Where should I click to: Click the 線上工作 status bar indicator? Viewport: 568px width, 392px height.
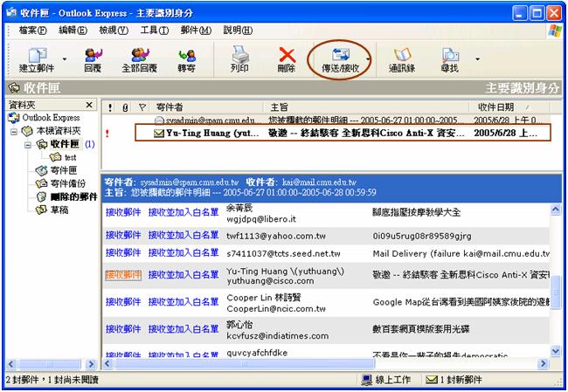pyautogui.click(x=386, y=380)
